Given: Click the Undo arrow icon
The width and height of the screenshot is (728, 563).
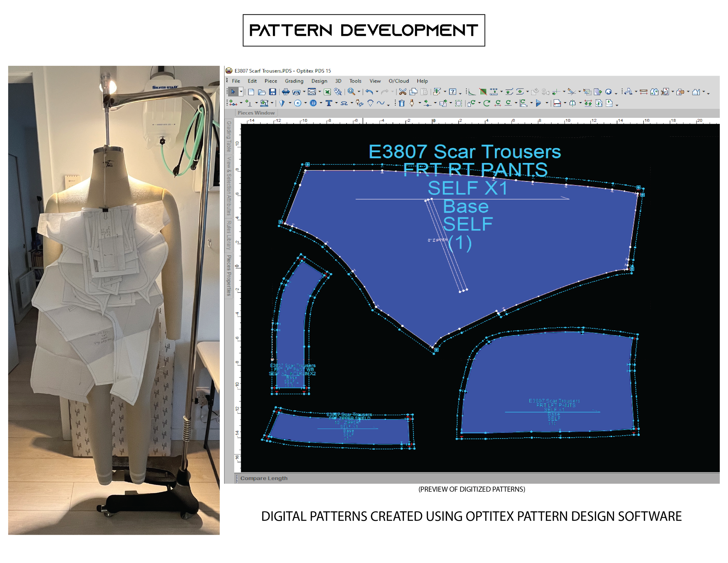Looking at the screenshot, I should pyautogui.click(x=369, y=92).
